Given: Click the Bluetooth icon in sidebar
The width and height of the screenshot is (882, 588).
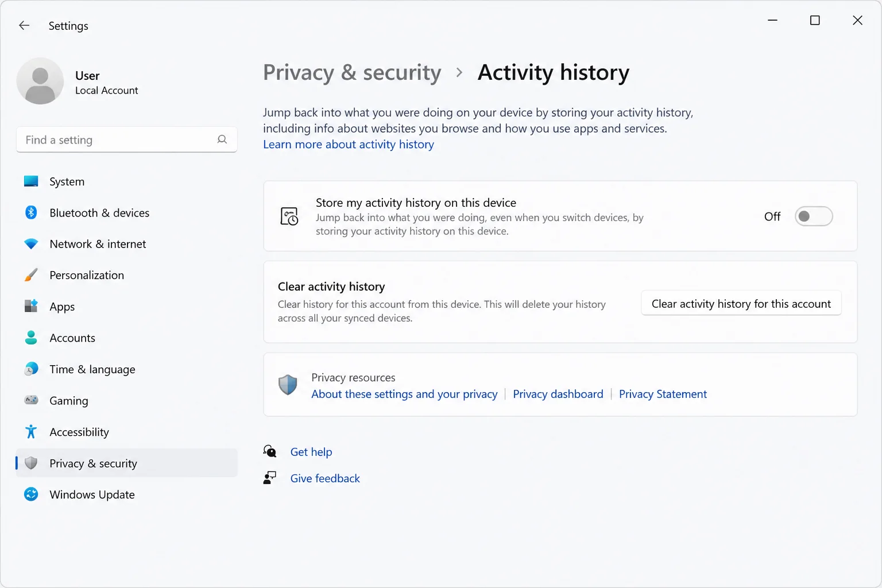Looking at the screenshot, I should pyautogui.click(x=31, y=212).
